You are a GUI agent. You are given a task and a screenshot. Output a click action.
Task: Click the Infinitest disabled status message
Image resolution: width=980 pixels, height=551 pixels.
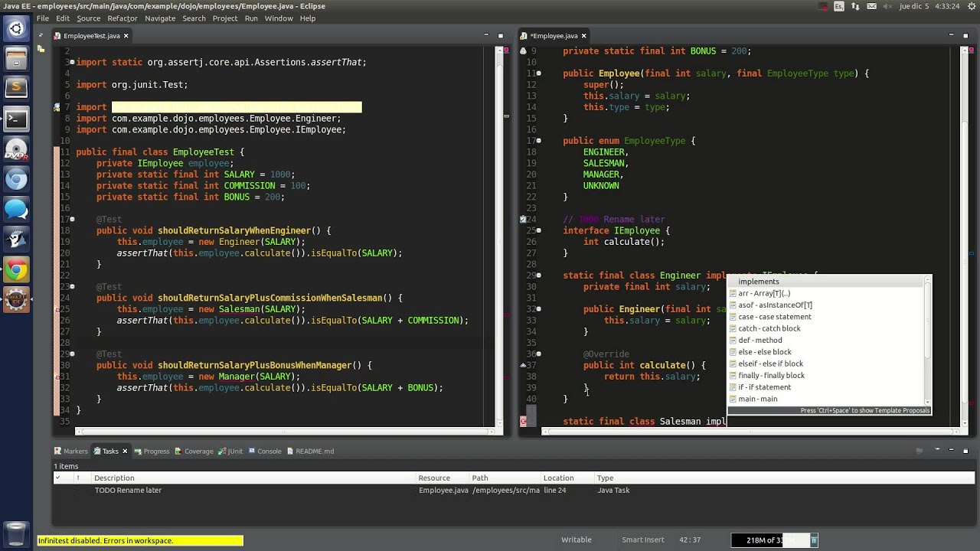point(140,540)
